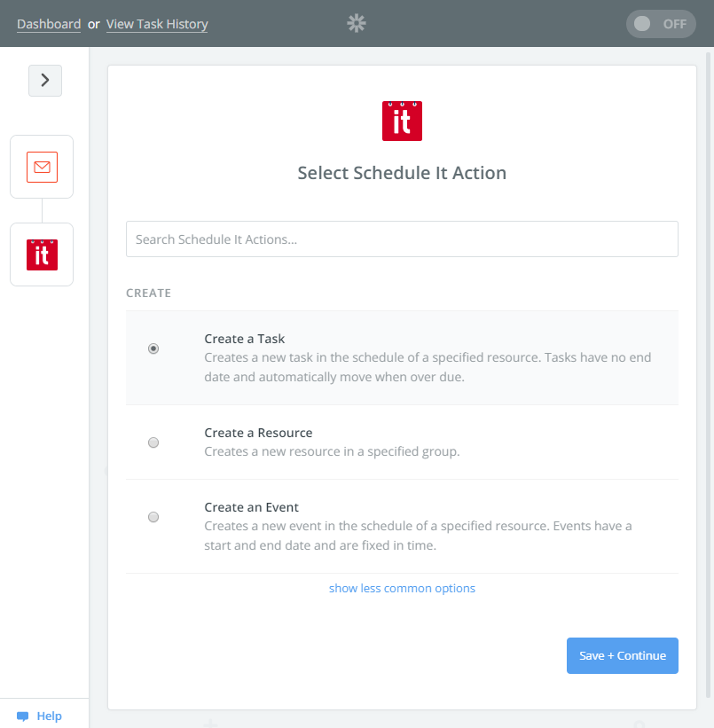Open the Help link text
Image resolution: width=714 pixels, height=728 pixels.
[50, 716]
